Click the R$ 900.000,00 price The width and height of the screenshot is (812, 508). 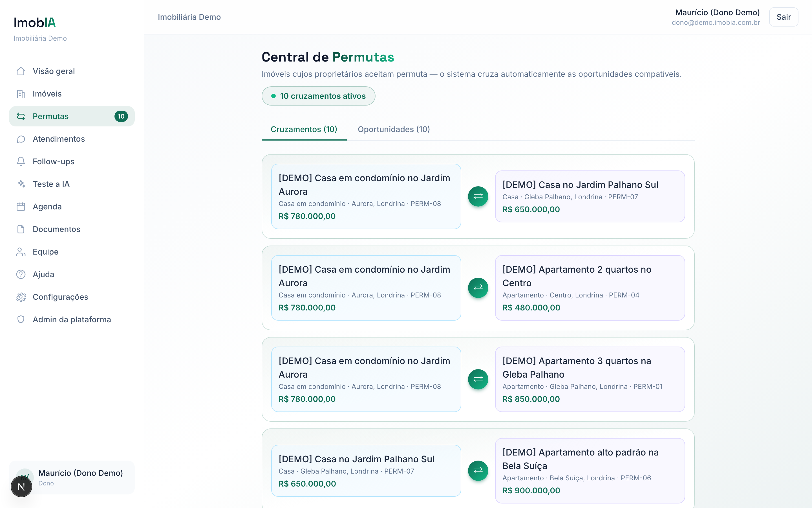click(531, 490)
